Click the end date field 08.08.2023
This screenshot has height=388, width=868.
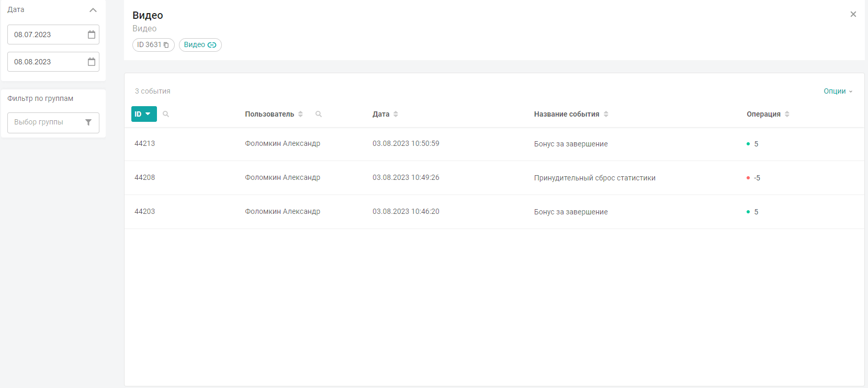click(x=47, y=62)
